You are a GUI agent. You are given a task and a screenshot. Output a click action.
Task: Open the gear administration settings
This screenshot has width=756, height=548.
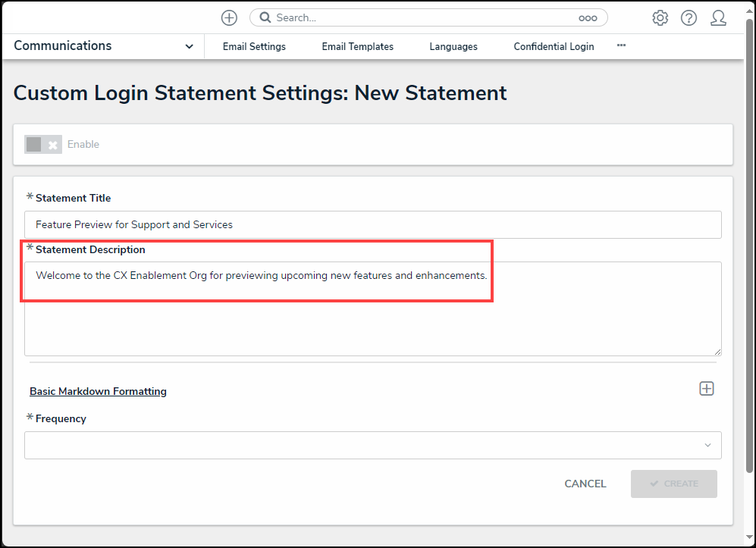coord(660,18)
